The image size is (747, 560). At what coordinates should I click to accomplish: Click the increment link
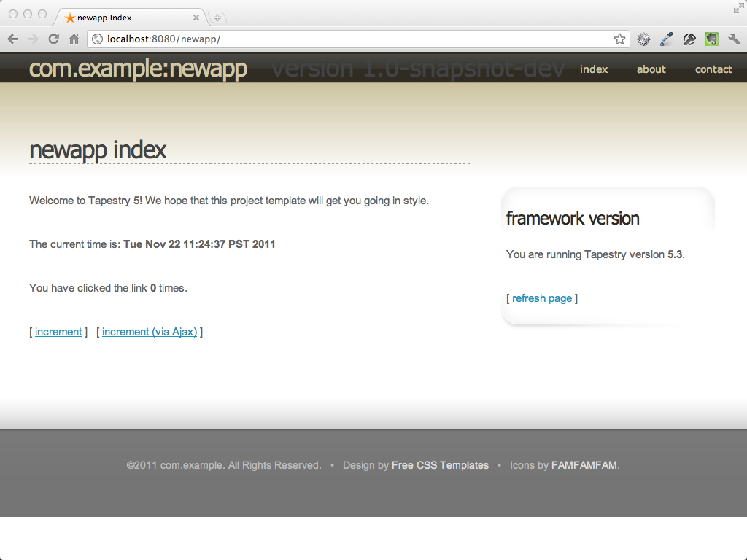point(58,332)
